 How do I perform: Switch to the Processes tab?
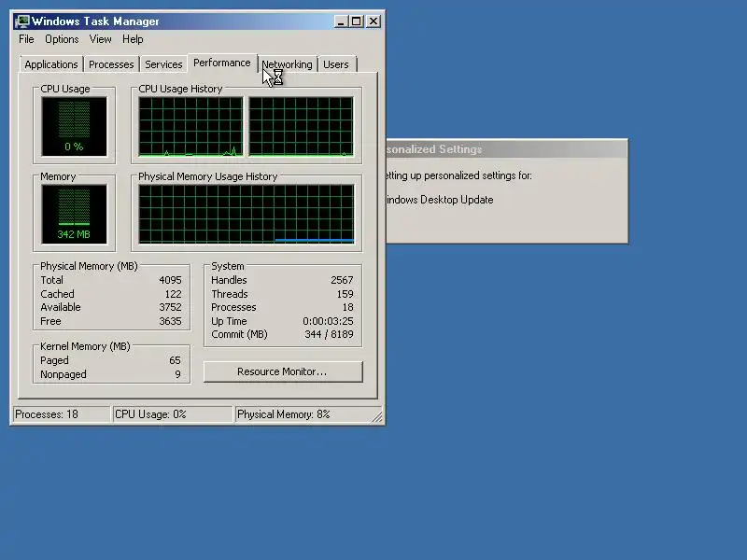[x=111, y=64]
